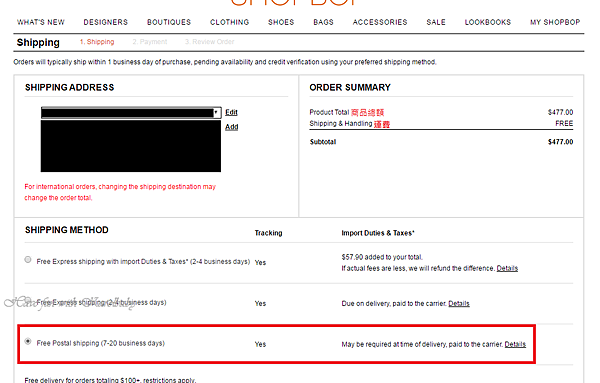Click tracking Yes for Free Postal shipping

point(260,344)
